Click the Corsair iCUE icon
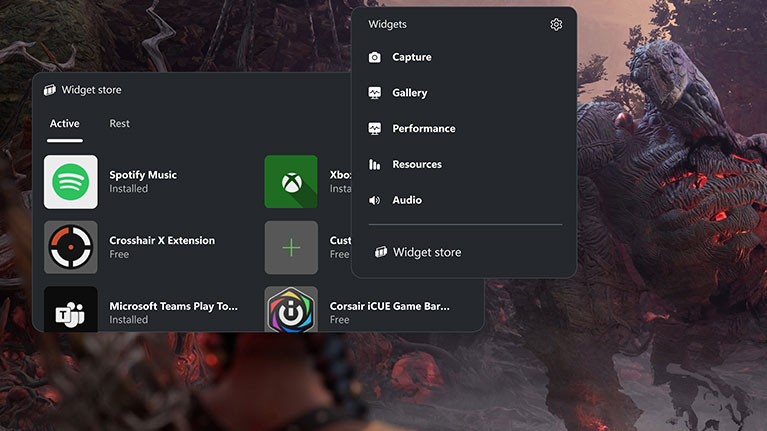Screen dimensions: 767x431 click(291, 310)
